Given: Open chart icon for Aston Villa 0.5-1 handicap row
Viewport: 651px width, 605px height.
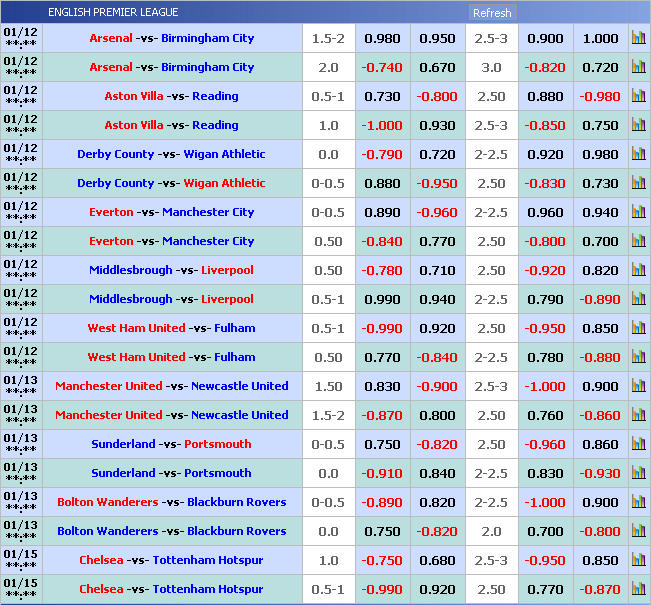Looking at the screenshot, I should tap(638, 96).
